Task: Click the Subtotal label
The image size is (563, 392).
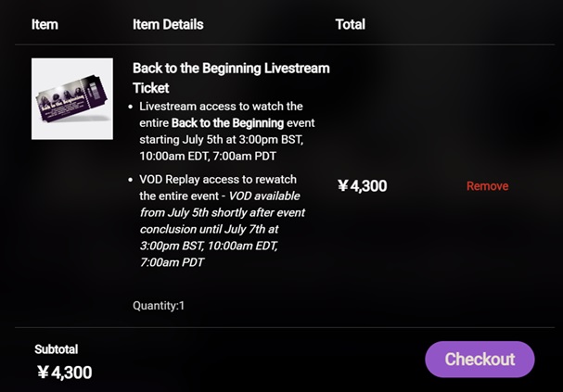Action: point(56,349)
